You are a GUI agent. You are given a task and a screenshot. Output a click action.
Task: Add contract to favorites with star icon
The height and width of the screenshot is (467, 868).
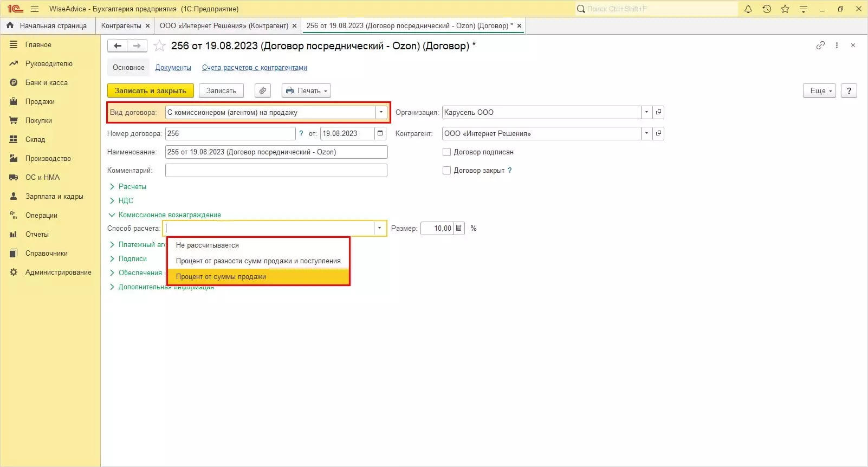click(x=159, y=46)
